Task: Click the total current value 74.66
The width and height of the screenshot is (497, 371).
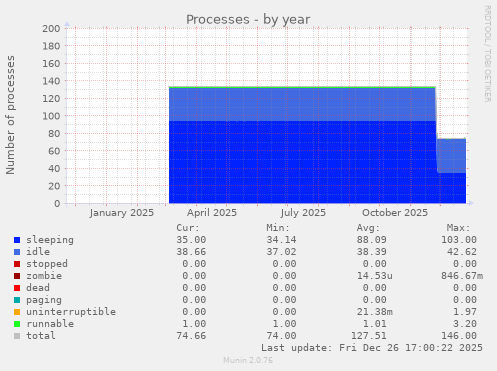Action: (x=191, y=336)
